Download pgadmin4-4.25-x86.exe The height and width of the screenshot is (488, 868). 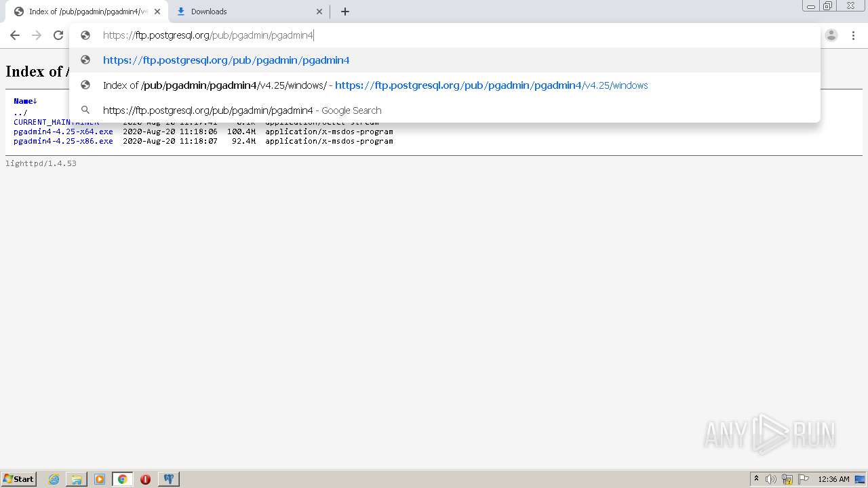(63, 141)
